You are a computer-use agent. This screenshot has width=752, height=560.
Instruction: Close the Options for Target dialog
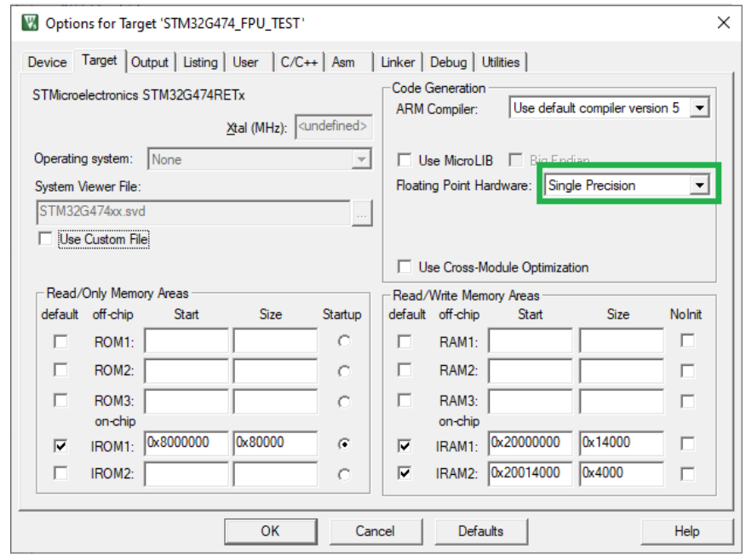click(x=723, y=22)
